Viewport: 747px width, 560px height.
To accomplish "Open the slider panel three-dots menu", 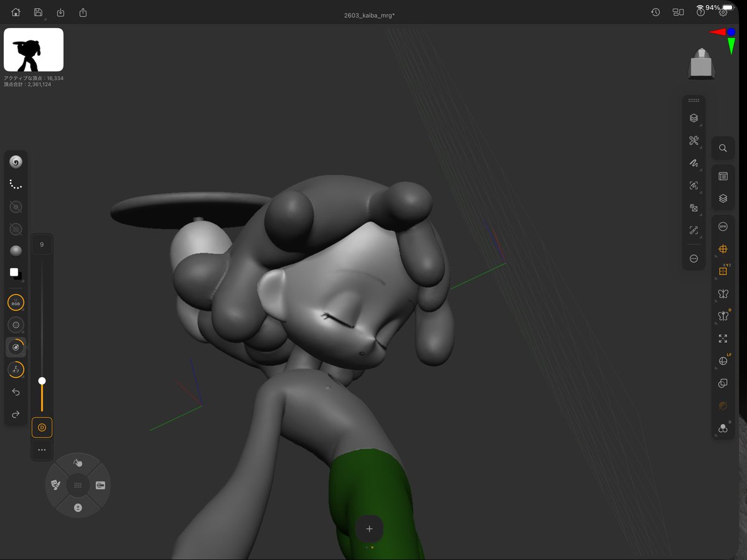I will [42, 449].
